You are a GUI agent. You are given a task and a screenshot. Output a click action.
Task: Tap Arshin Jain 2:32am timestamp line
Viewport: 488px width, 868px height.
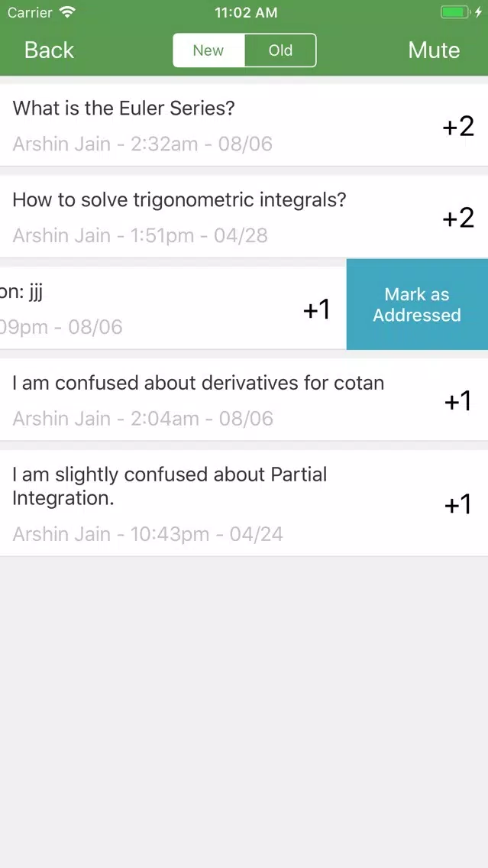(143, 144)
